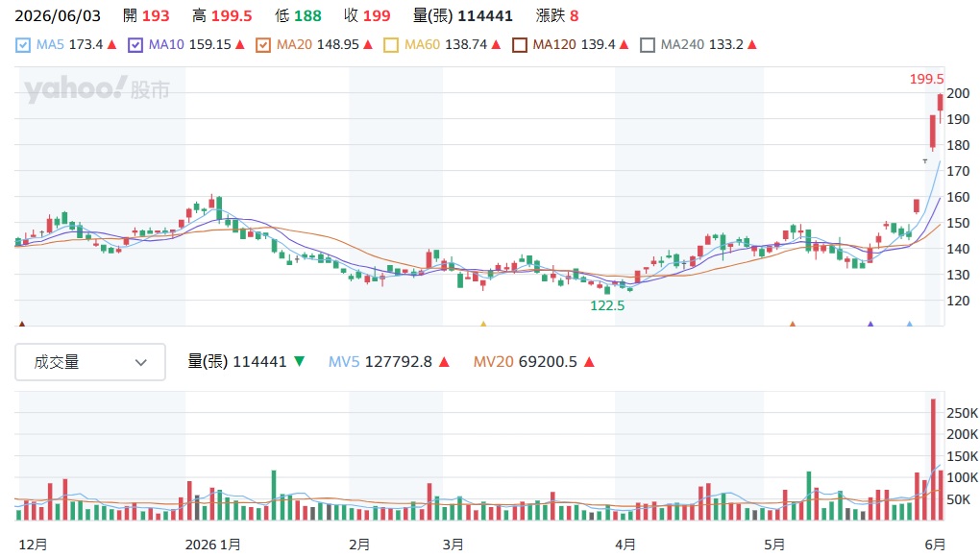
Task: Click the 4月 axis label
Action: tap(625, 545)
